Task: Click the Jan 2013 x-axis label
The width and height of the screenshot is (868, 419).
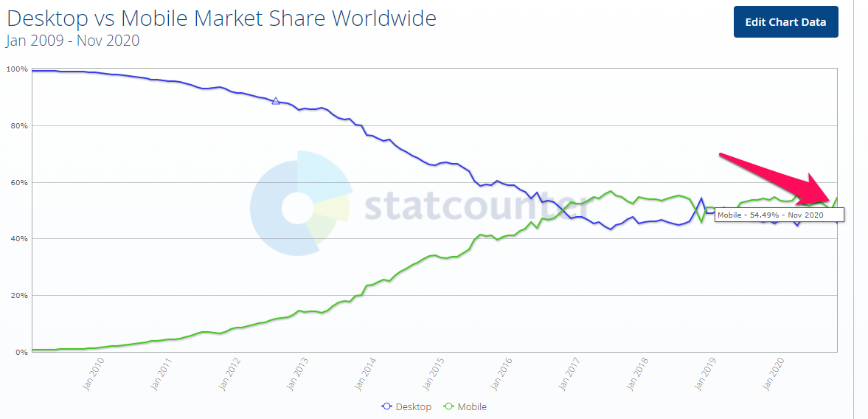Action: pyautogui.click(x=297, y=373)
